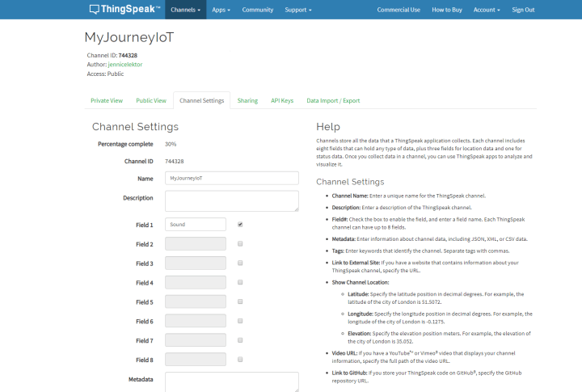Click the ThingSpeak logo
The height and width of the screenshot is (392, 582).
coord(124,9)
